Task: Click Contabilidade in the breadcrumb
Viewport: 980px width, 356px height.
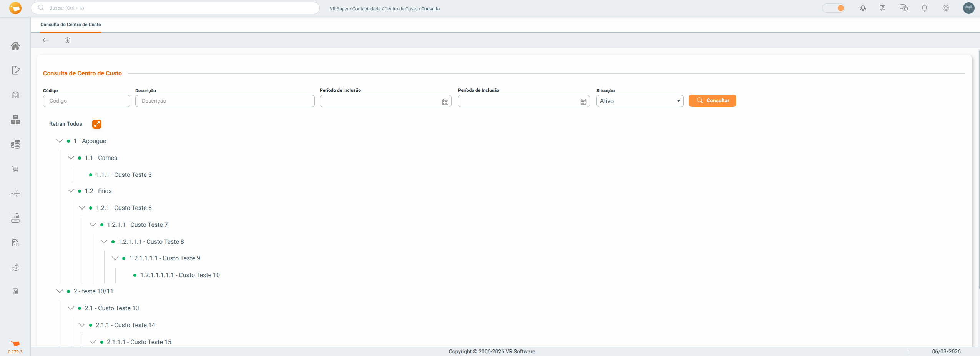Action: coord(366,9)
